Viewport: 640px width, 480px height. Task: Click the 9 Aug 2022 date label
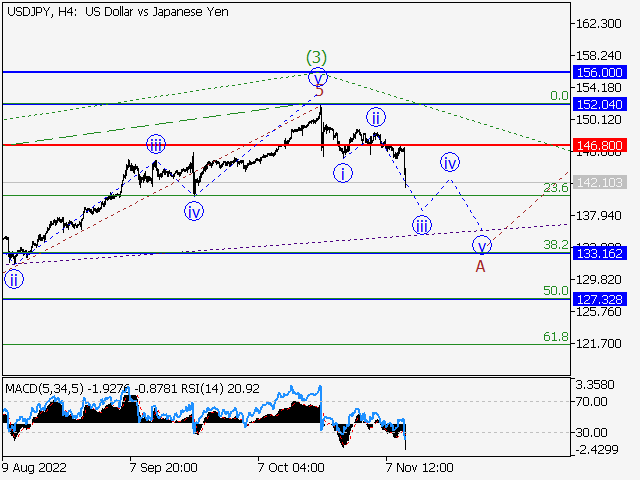point(34,467)
